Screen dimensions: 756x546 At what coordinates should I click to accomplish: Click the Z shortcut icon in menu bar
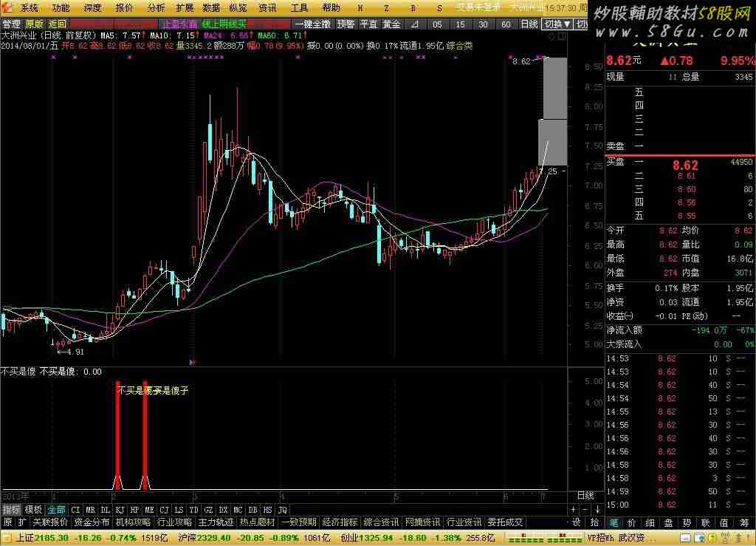386,8
